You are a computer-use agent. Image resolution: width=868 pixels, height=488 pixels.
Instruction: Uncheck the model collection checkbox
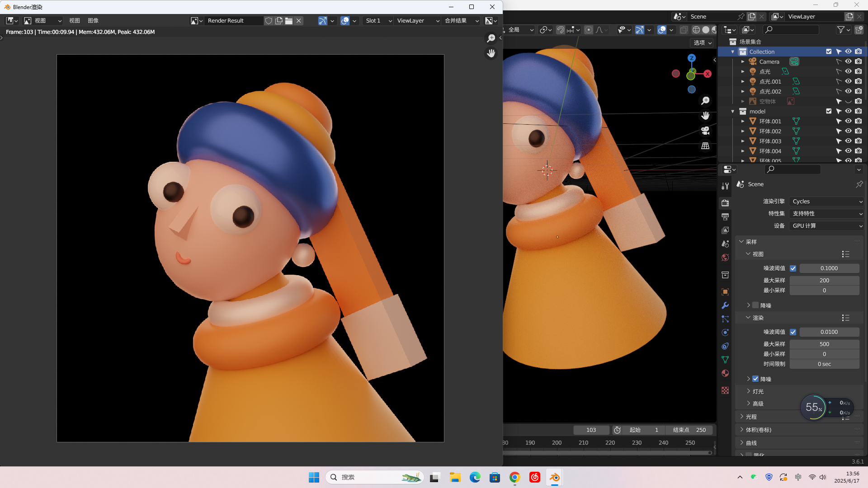829,111
